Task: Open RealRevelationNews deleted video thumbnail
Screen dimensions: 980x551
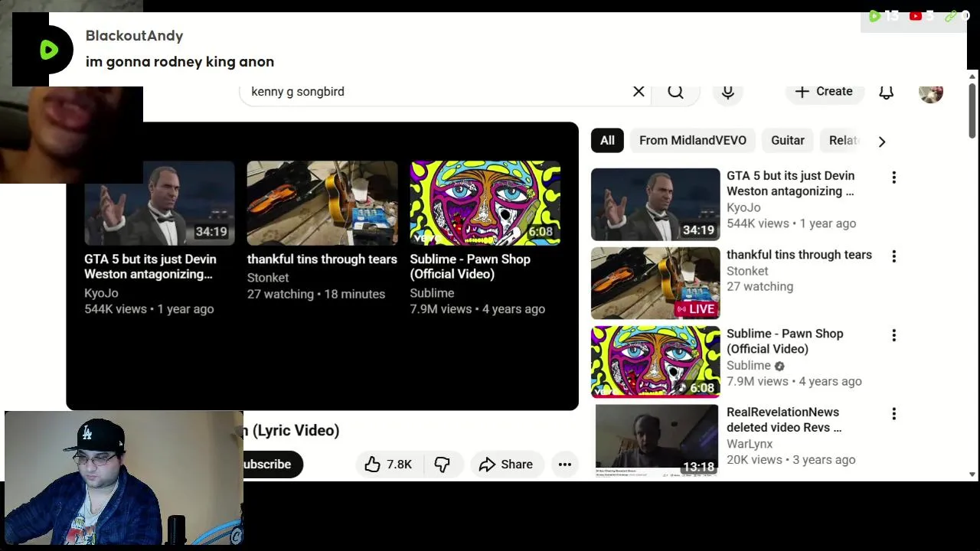Action: click(655, 440)
